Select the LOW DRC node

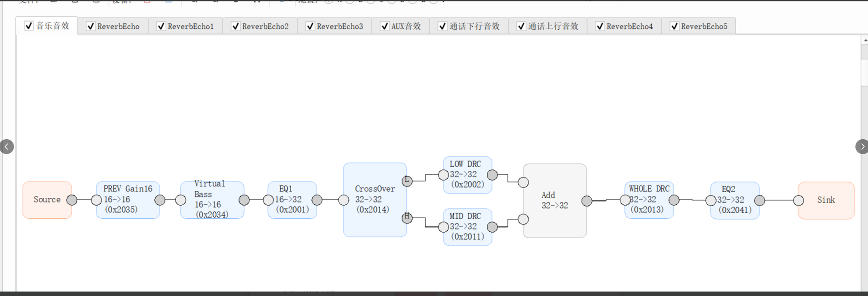(x=468, y=175)
